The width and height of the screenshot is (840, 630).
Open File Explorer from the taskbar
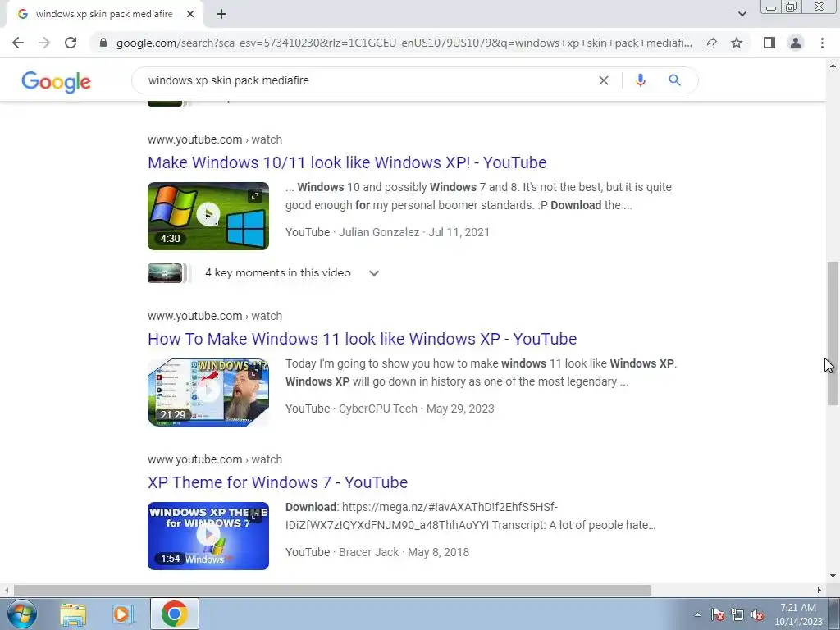click(73, 614)
